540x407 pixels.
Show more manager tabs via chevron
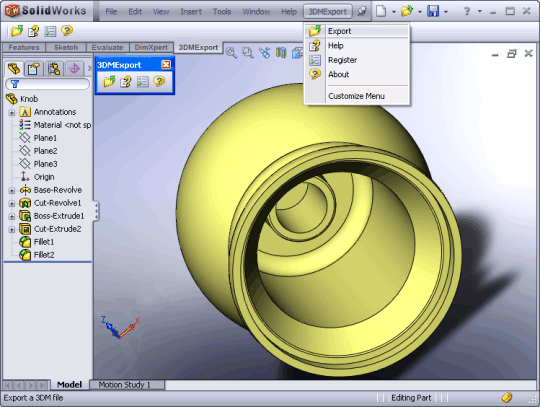(90, 69)
